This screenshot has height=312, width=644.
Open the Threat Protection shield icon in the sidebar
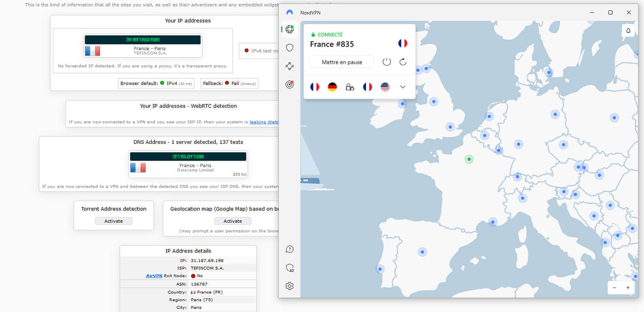(290, 48)
